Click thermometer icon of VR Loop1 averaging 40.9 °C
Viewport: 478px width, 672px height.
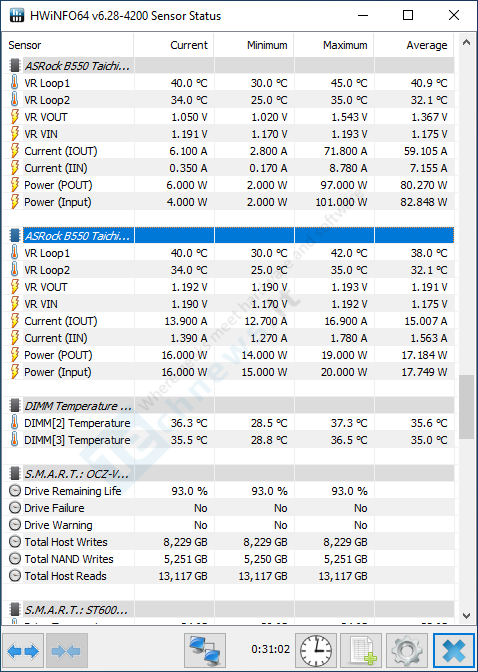tap(15, 83)
